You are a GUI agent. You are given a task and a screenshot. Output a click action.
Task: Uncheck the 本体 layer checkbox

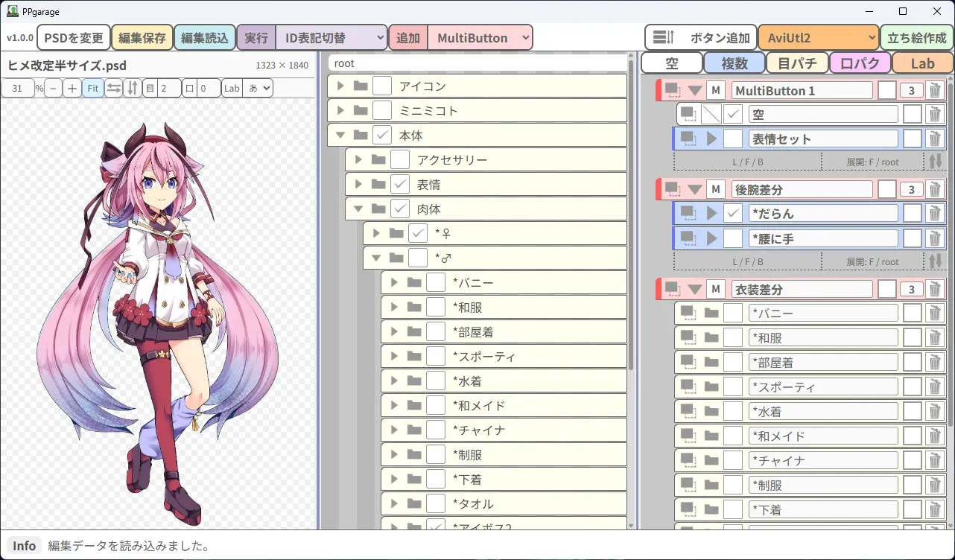coord(382,136)
